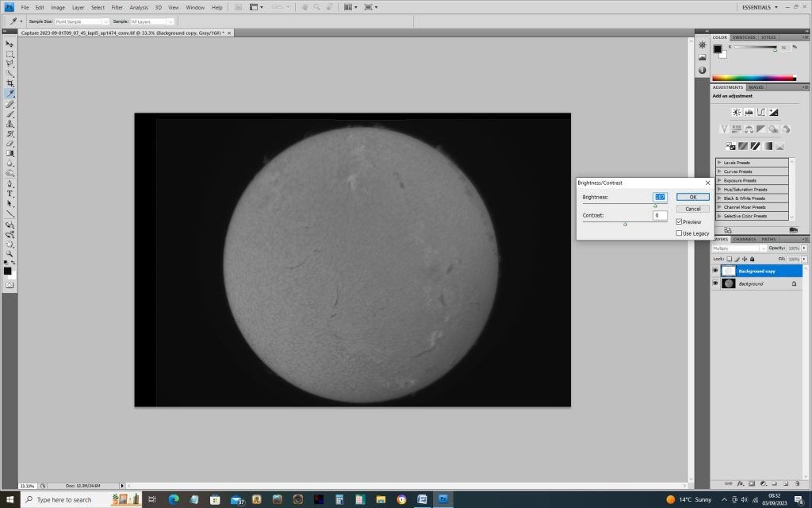Switch to the Channels tab
This screenshot has width=812, height=508.
pos(744,239)
